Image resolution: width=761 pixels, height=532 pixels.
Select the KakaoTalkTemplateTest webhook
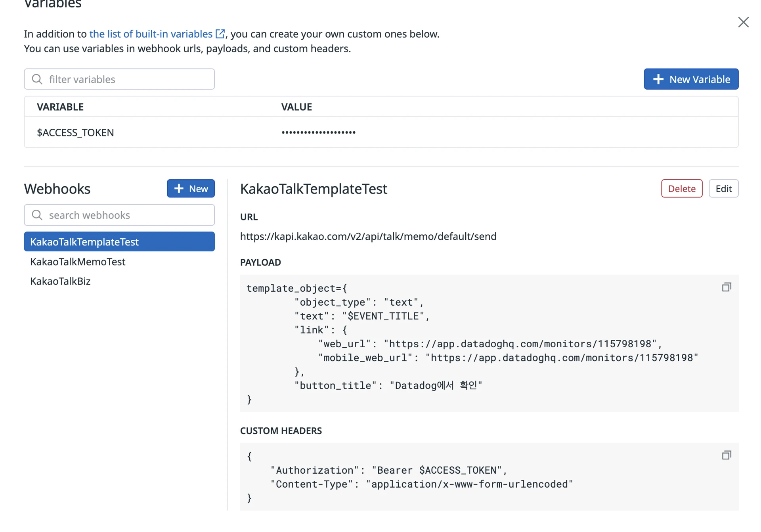[x=119, y=241]
